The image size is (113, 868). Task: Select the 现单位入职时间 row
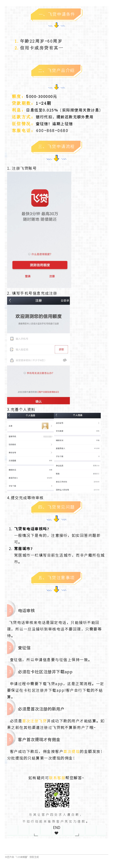point(77,490)
